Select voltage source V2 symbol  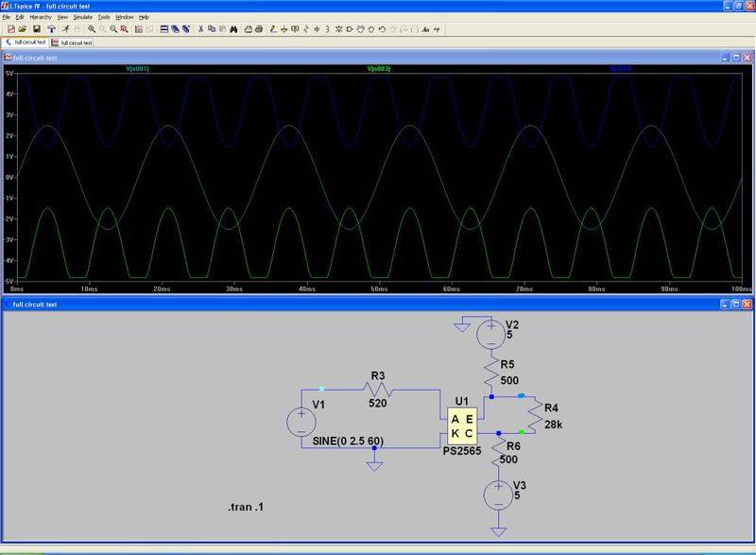pyautogui.click(x=490, y=334)
